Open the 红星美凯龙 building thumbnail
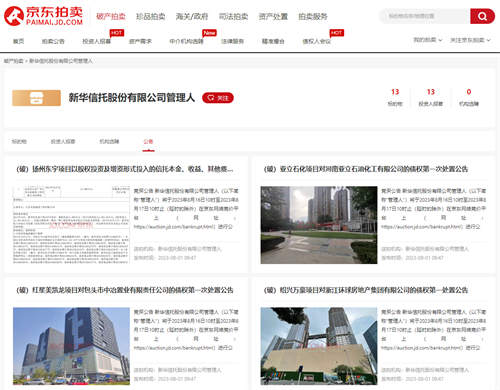 point(71,346)
